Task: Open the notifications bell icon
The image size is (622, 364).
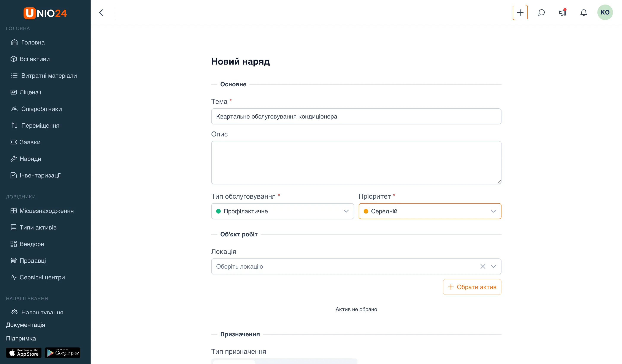Action: [x=584, y=12]
